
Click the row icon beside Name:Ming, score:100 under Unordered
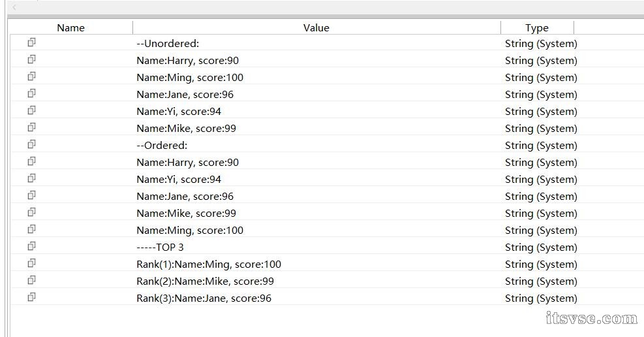tap(31, 76)
